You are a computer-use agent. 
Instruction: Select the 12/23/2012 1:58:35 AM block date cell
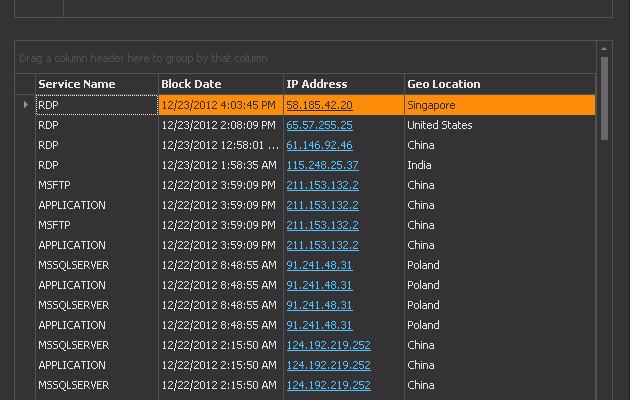click(x=219, y=165)
